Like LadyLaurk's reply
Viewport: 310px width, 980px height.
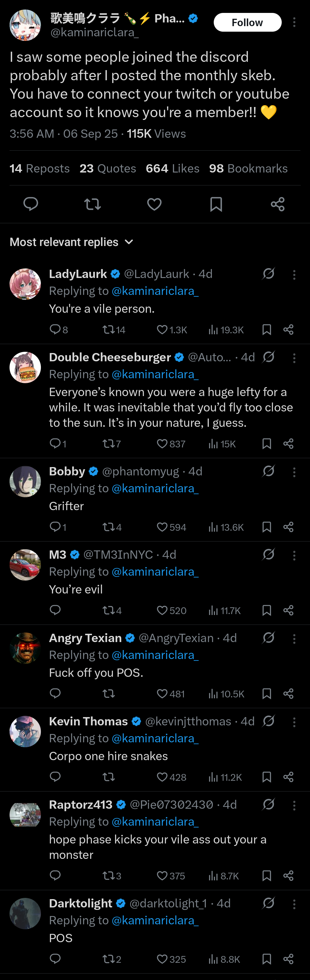[x=162, y=329]
